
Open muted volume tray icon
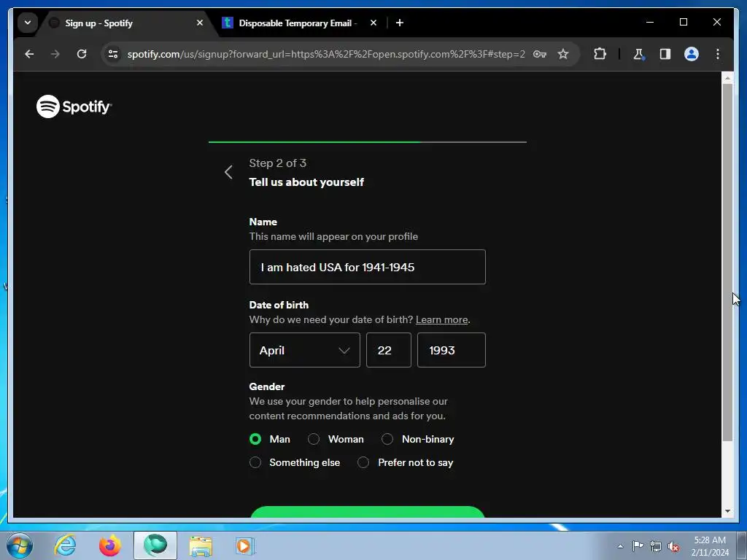(673, 546)
